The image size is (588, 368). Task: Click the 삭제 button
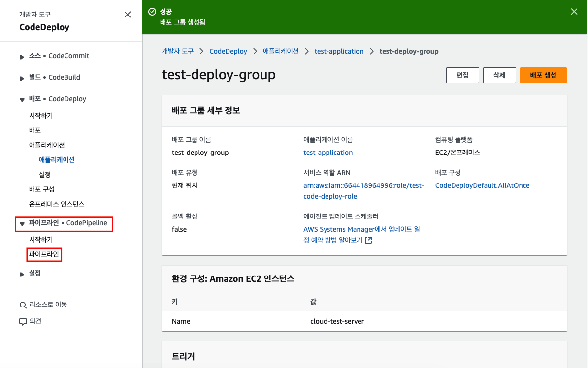point(499,75)
